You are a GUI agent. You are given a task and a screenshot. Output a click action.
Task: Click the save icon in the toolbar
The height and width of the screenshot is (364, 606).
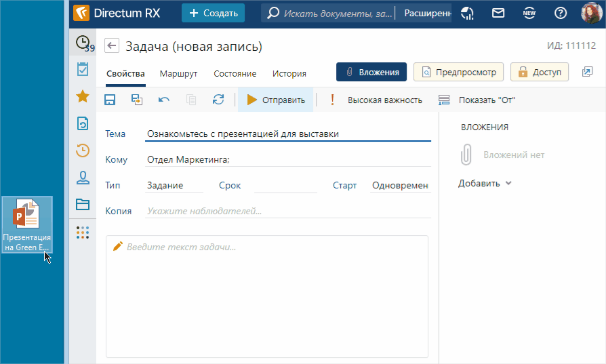click(x=110, y=100)
